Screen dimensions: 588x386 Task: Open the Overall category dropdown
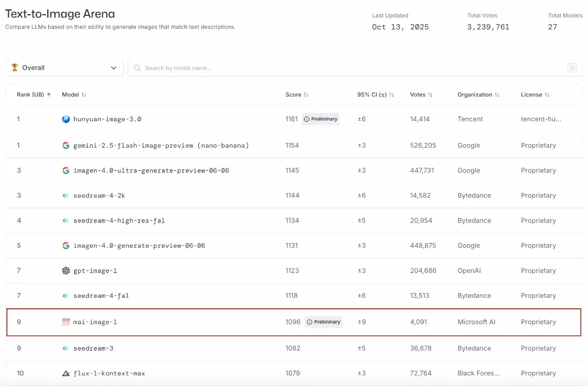point(65,68)
